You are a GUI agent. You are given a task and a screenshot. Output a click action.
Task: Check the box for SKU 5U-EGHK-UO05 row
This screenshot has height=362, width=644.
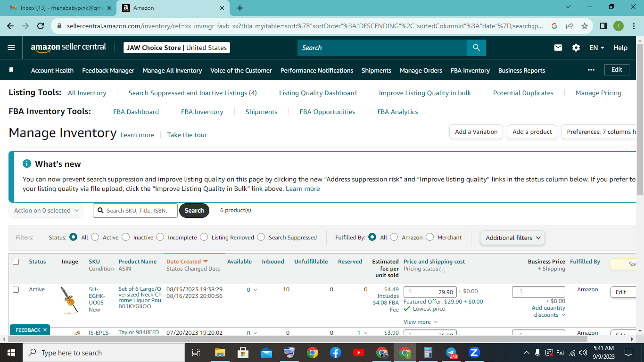click(x=16, y=289)
